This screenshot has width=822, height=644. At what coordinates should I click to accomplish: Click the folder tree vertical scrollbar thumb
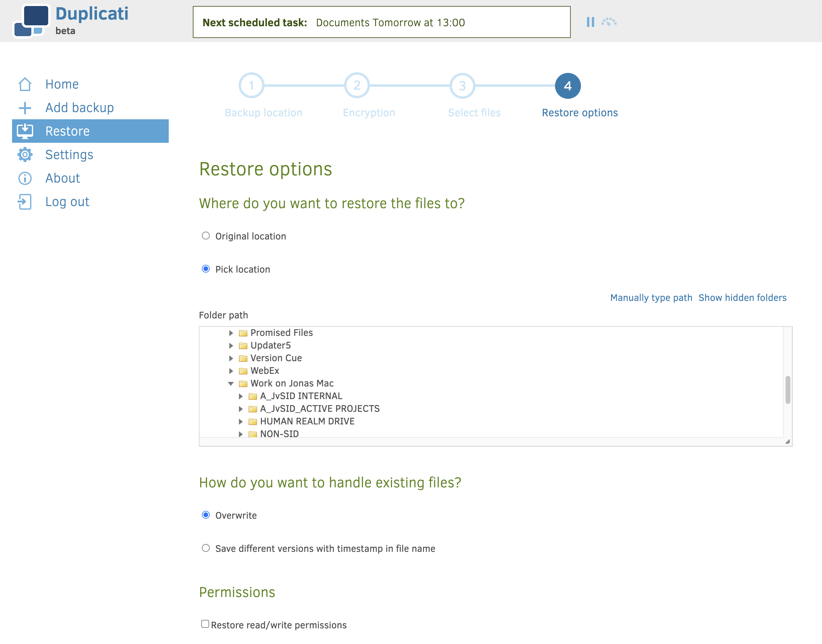[x=788, y=390]
